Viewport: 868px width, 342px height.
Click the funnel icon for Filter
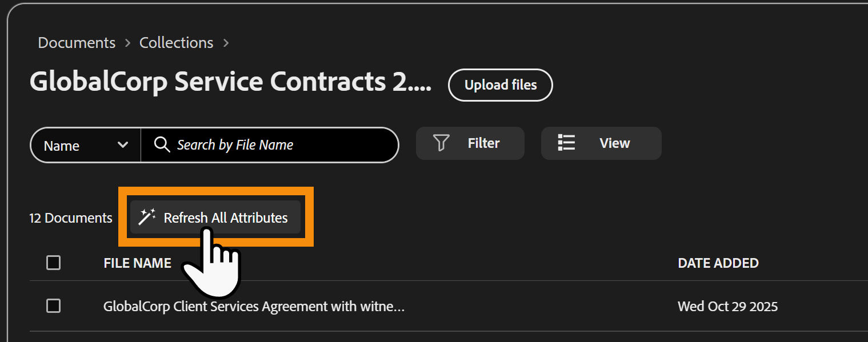click(x=441, y=143)
